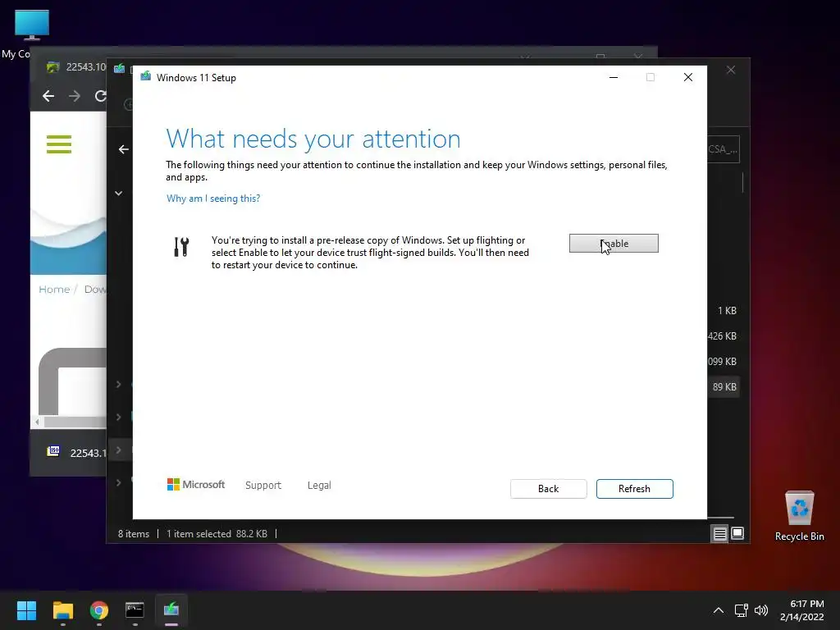840x630 pixels.
Task: Collapse the top chevron in File Explorer sidebar
Action: (118, 194)
